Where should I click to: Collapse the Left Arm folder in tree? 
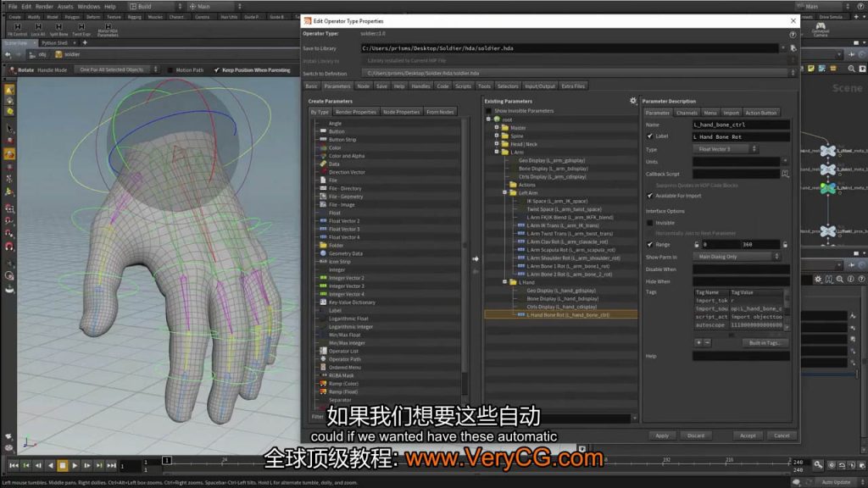coord(505,192)
